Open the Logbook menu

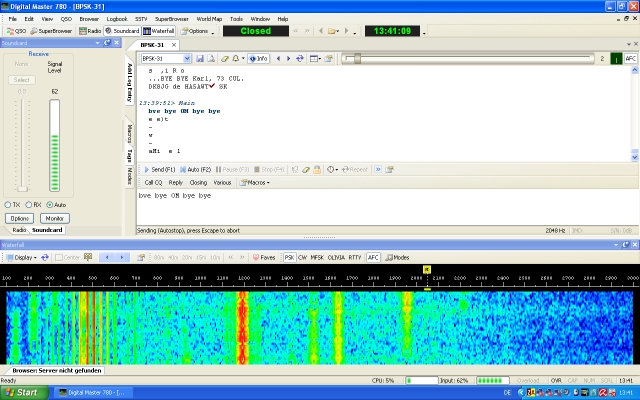[x=117, y=18]
